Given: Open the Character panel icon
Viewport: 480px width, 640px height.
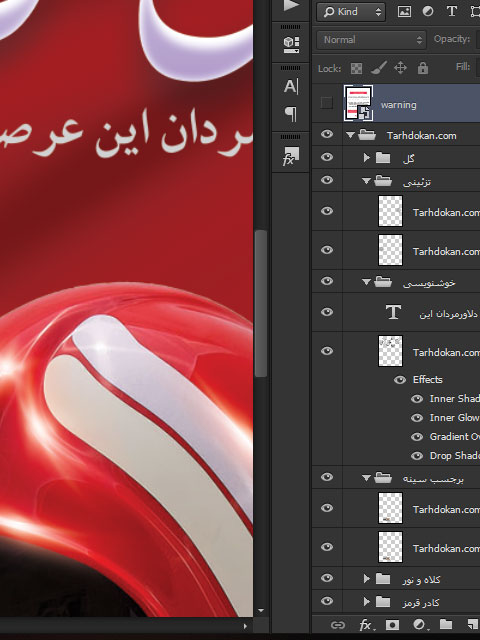Looking at the screenshot, I should coord(291,86).
